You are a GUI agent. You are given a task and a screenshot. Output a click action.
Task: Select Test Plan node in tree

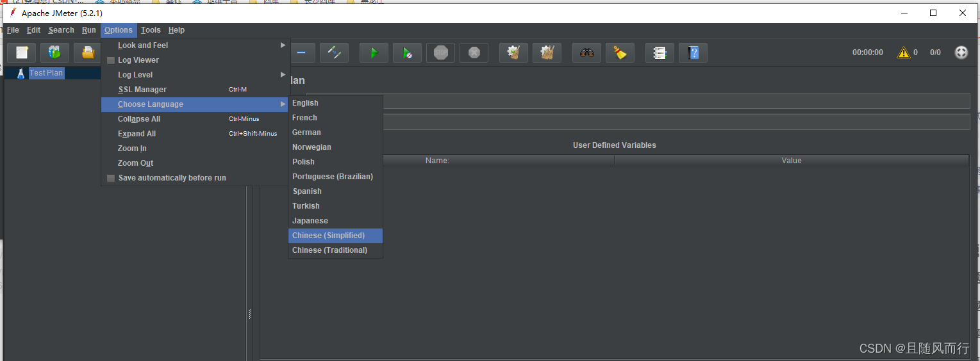[46, 73]
